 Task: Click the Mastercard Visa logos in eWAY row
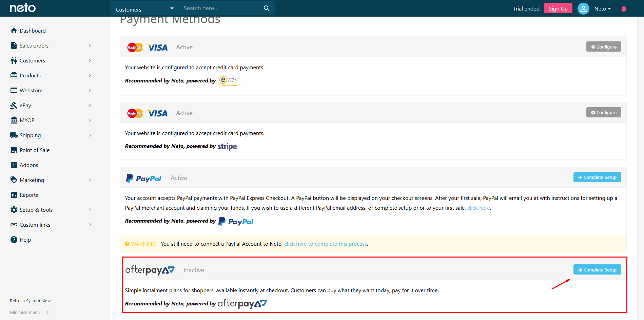click(x=147, y=48)
